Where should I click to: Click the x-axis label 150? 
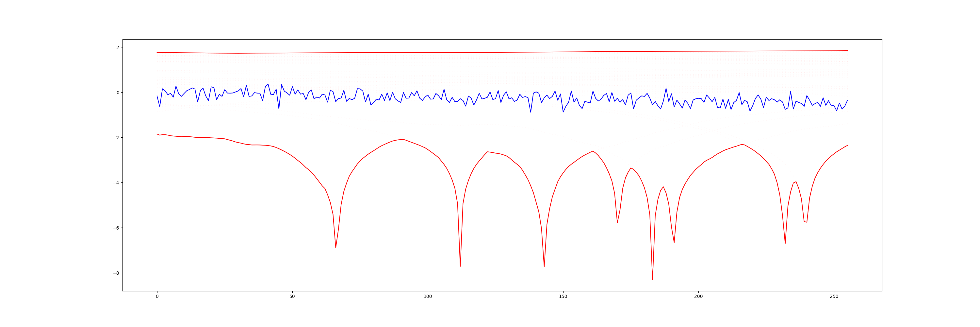(563, 297)
